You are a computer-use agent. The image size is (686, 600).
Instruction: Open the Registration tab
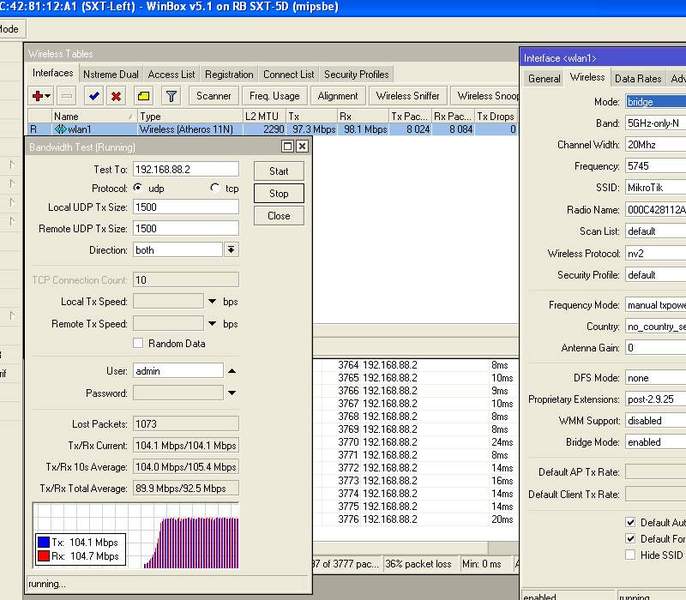229,74
